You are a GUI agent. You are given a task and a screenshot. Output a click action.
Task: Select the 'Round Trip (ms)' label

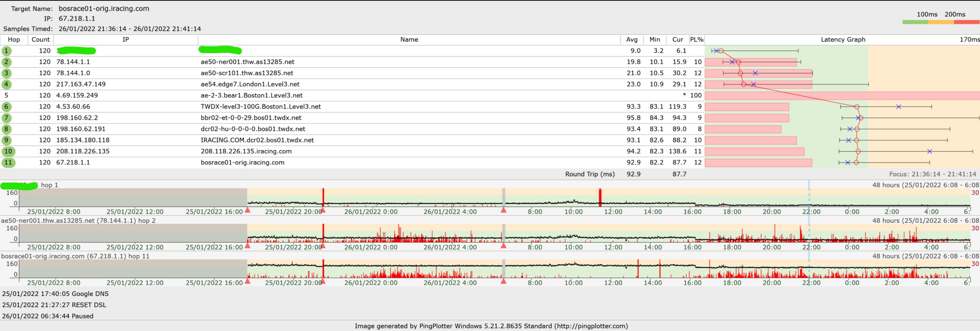point(590,174)
